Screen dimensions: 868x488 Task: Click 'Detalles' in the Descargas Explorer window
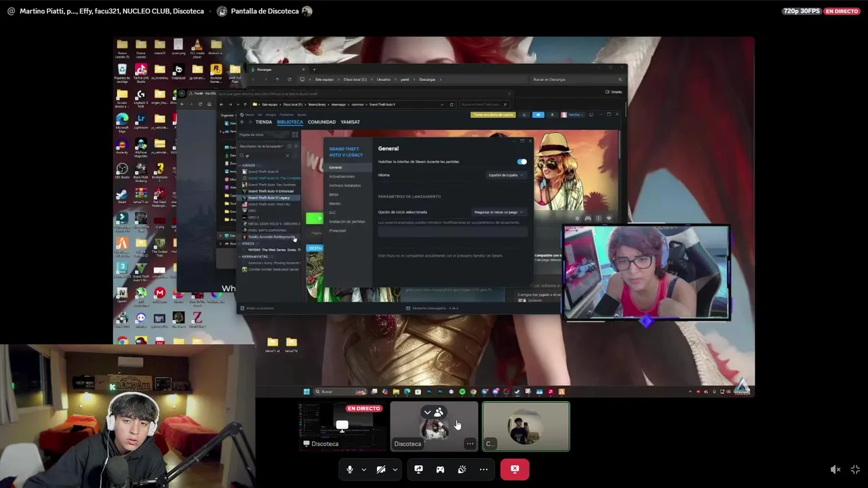click(614, 91)
